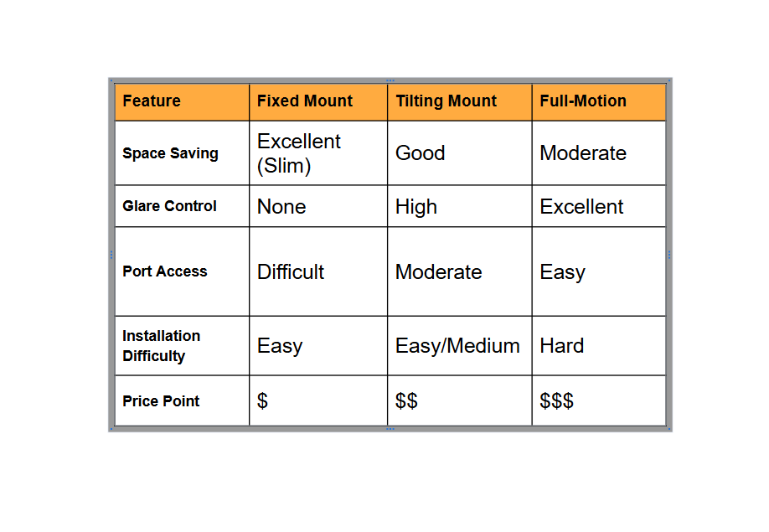
Task: Click the 'Feature' header cell
Action: pyautogui.click(x=182, y=102)
